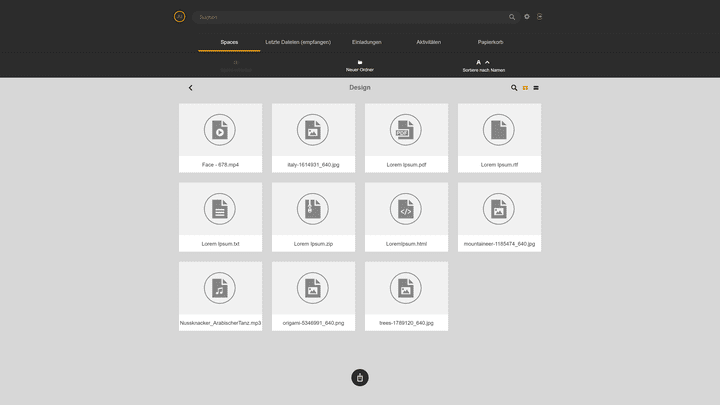Toggle sort direction arrow next to A
The width and height of the screenshot is (720, 405).
pos(488,62)
